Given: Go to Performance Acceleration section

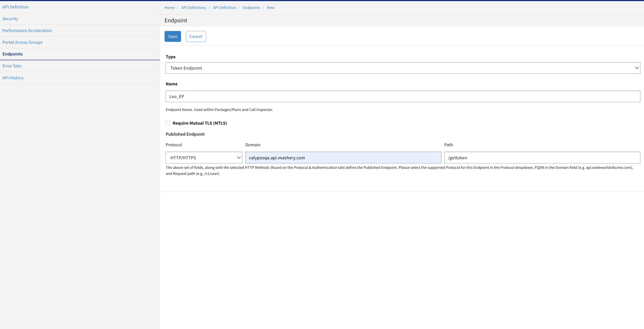Looking at the screenshot, I should 27,31.
